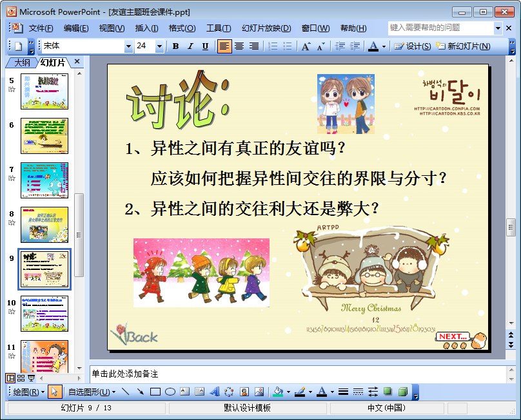This screenshot has width=521, height=420.
Task: Toggle underline formatting
Action: 205,46
